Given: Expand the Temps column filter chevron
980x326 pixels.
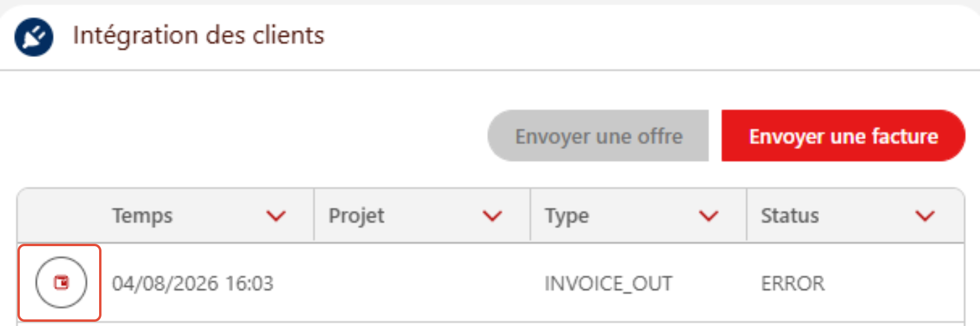Looking at the screenshot, I should [276, 216].
